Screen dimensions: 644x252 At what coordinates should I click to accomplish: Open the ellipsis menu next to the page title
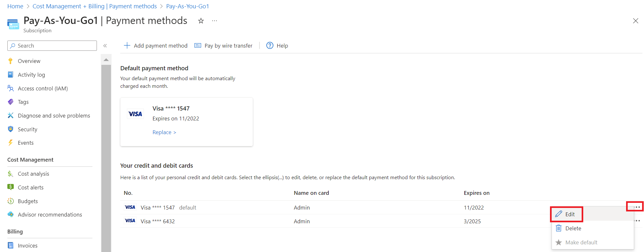pyautogui.click(x=215, y=21)
